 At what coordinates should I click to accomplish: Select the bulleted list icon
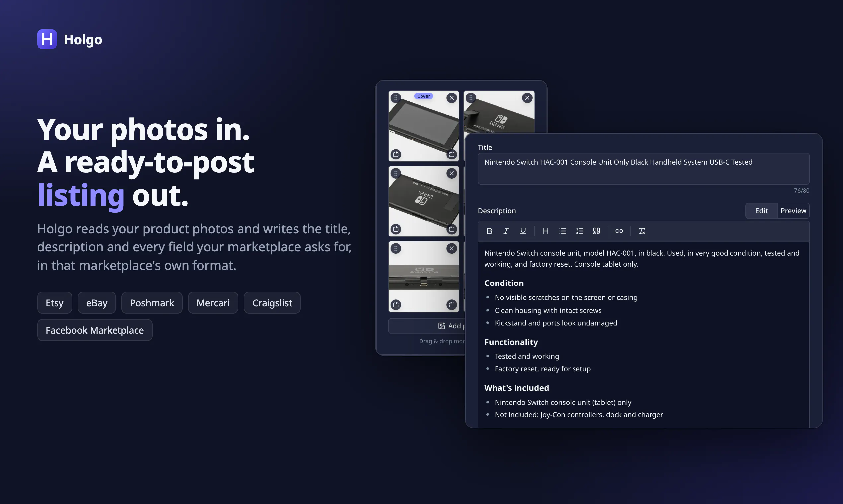(563, 231)
